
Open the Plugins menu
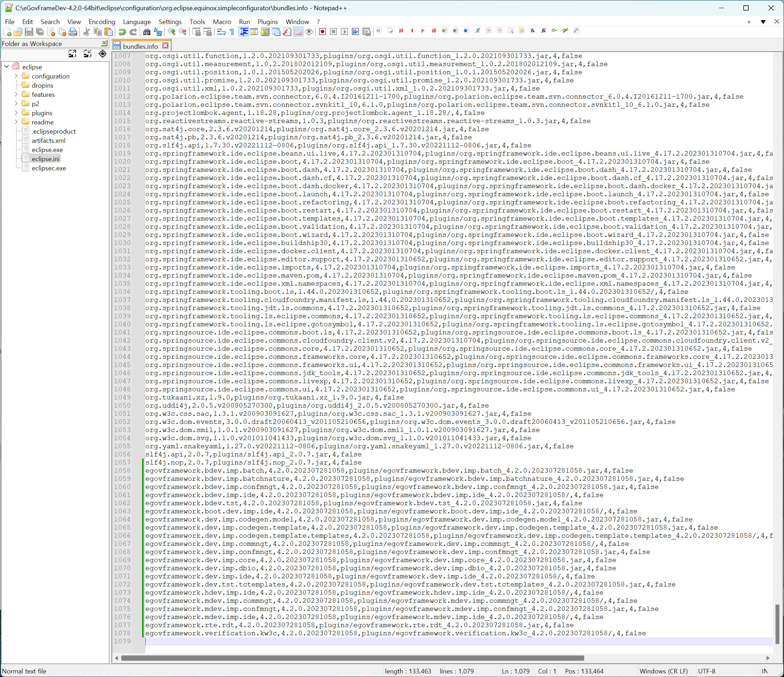click(x=267, y=22)
